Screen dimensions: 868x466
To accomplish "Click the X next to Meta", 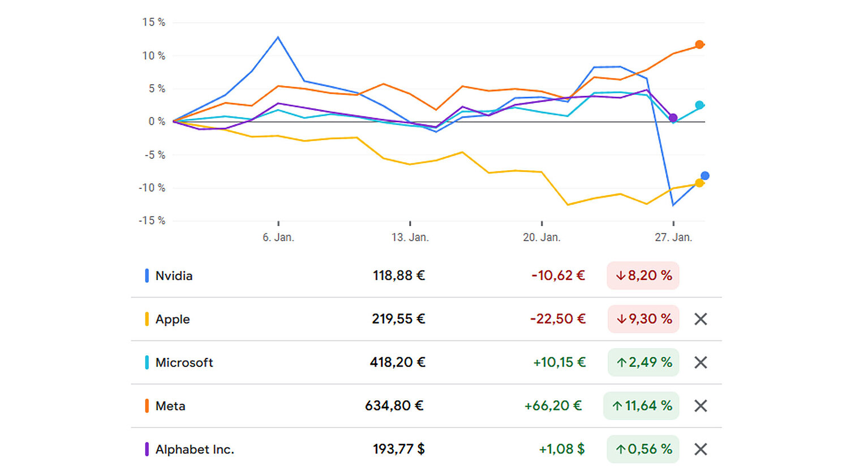I will coord(701,406).
